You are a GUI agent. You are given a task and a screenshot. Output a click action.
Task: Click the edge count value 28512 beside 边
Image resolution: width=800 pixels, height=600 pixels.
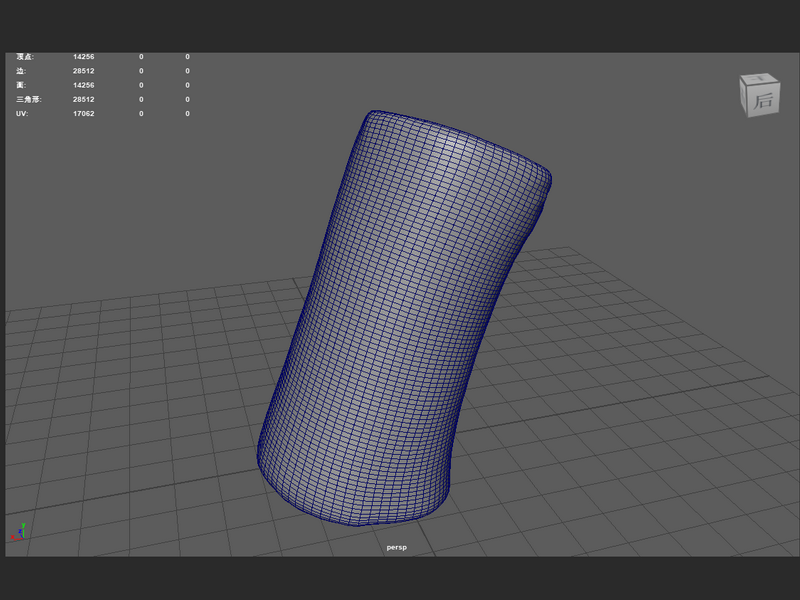(x=84, y=71)
